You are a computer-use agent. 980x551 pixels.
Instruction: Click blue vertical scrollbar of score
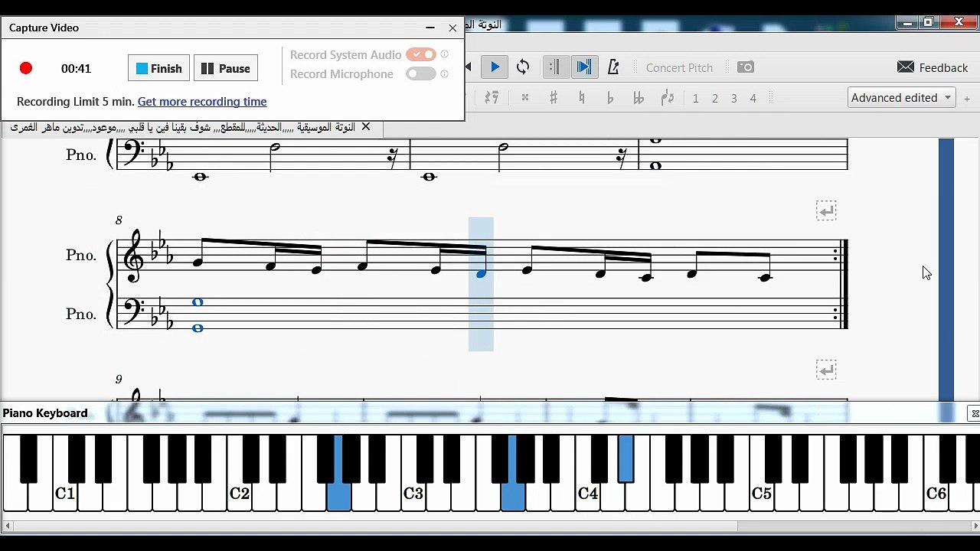pos(946,269)
